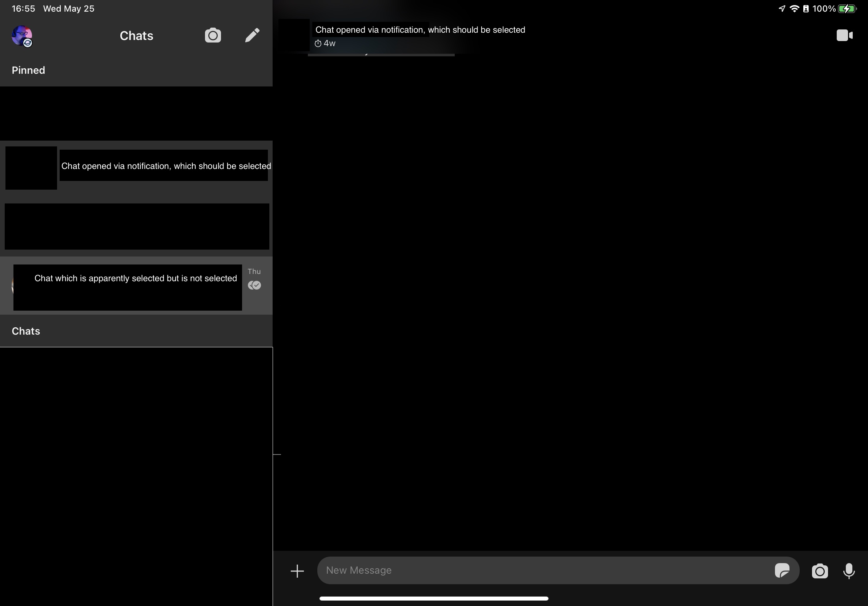The height and width of the screenshot is (606, 868).
Task: Click the Pinned section header
Action: tap(28, 70)
